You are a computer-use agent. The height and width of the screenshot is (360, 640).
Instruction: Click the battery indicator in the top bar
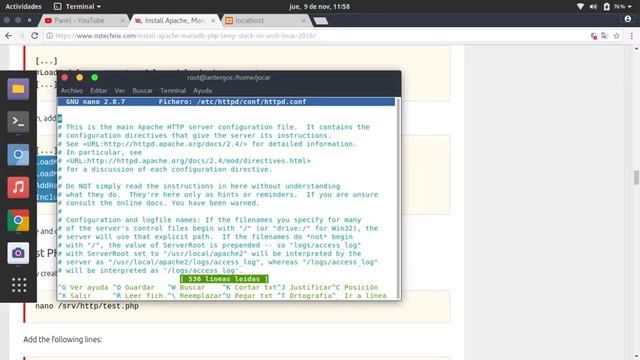tap(607, 7)
